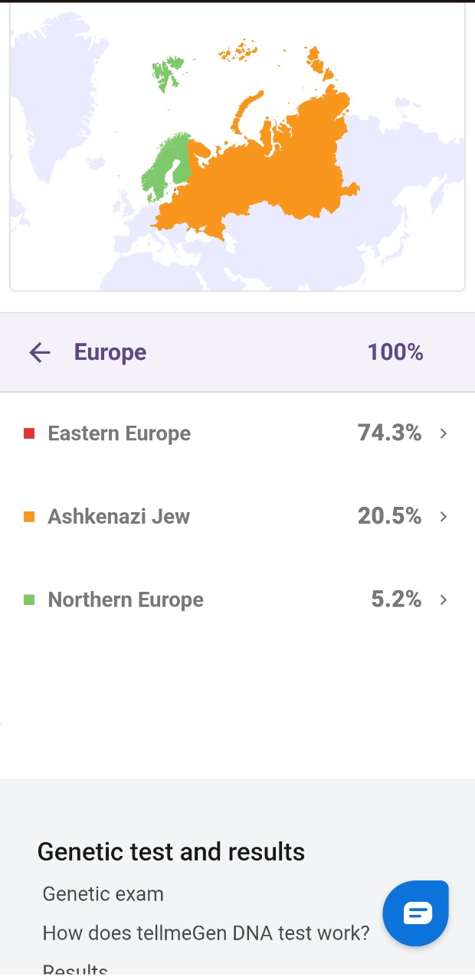
Task: Select the Ashkenazi Jew ancestry label
Action: click(119, 517)
